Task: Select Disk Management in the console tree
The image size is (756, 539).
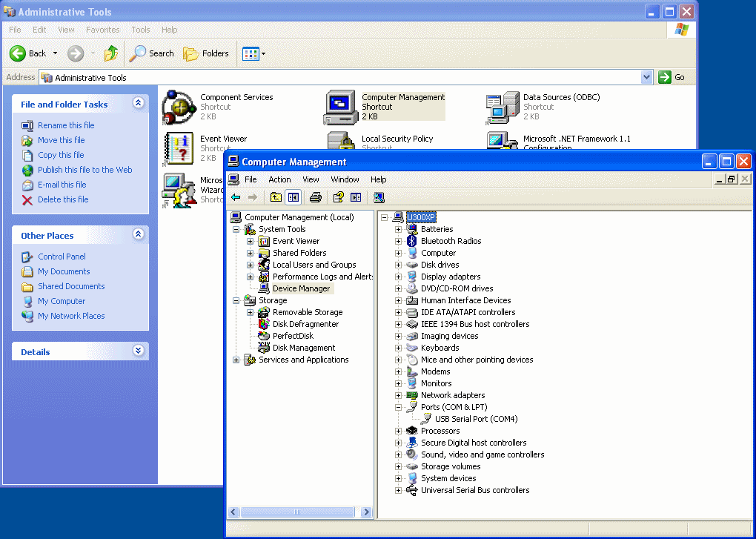Action: click(304, 348)
